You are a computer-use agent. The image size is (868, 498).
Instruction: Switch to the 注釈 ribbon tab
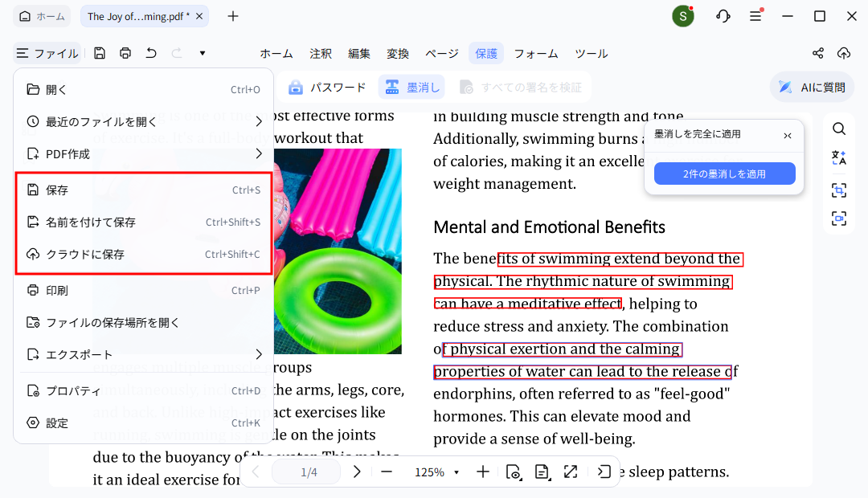[321, 54]
